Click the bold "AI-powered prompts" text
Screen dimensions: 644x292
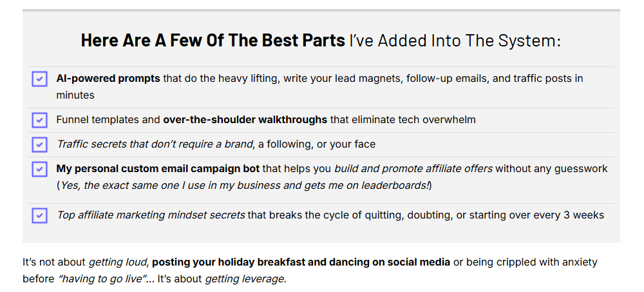(108, 79)
